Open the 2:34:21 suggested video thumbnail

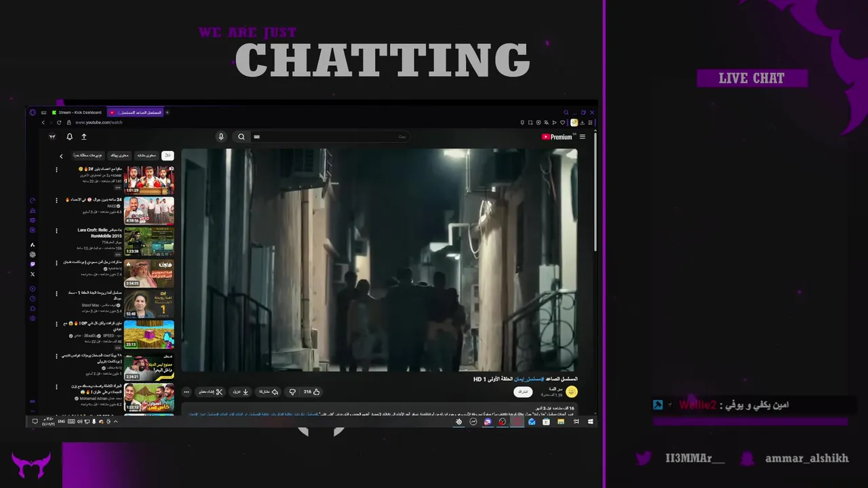149,365
